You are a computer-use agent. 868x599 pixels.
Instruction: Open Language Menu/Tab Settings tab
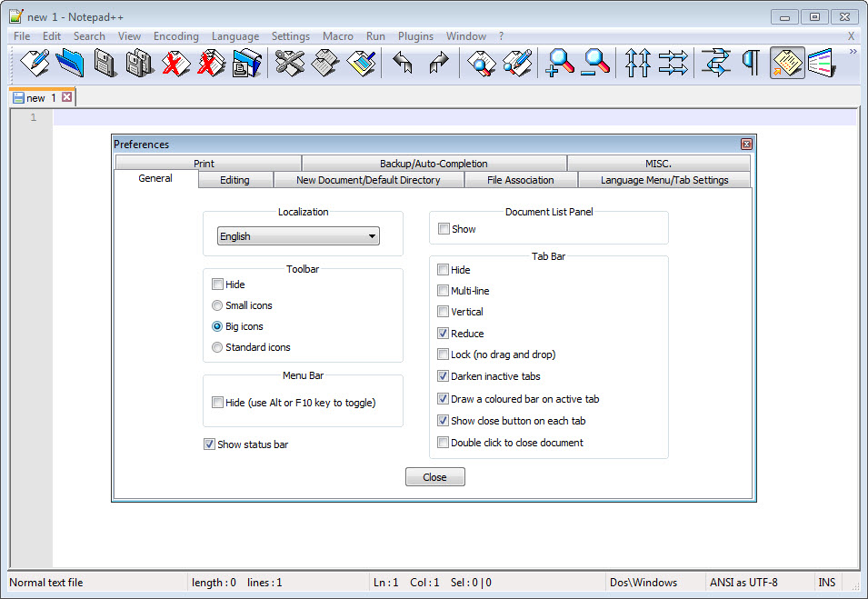point(664,180)
